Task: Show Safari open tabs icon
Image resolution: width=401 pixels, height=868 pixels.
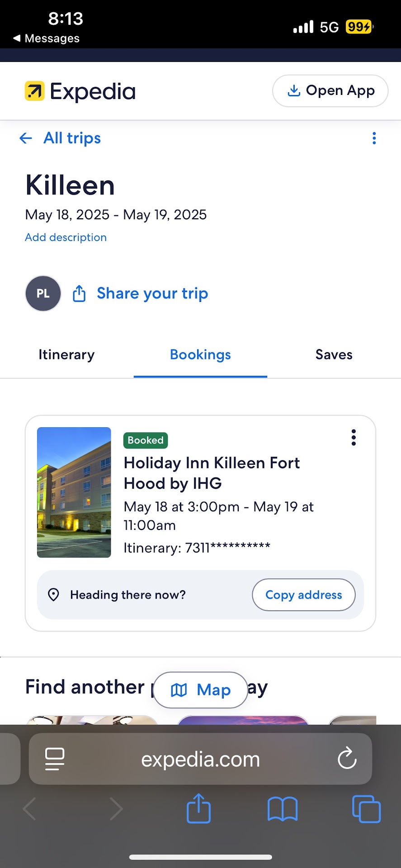Action: [366, 809]
